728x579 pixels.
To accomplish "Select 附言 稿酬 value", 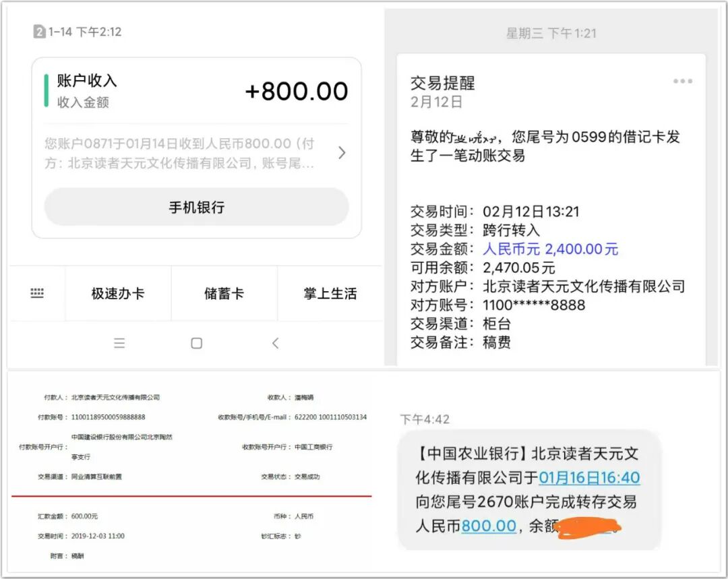I will click(x=78, y=556).
